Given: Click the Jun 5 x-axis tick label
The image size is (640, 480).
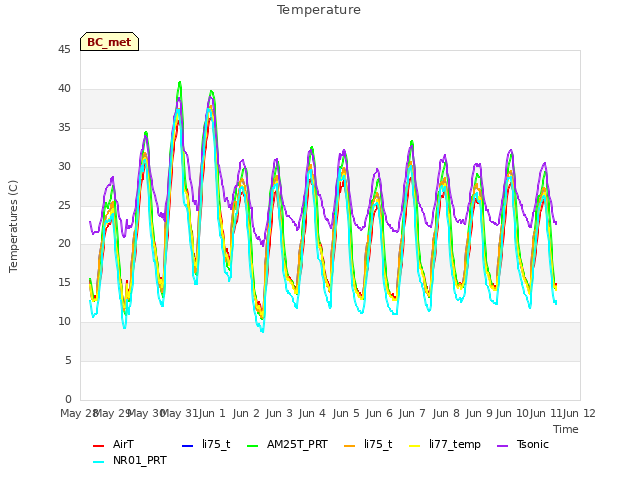Looking at the screenshot, I should coord(346,413).
